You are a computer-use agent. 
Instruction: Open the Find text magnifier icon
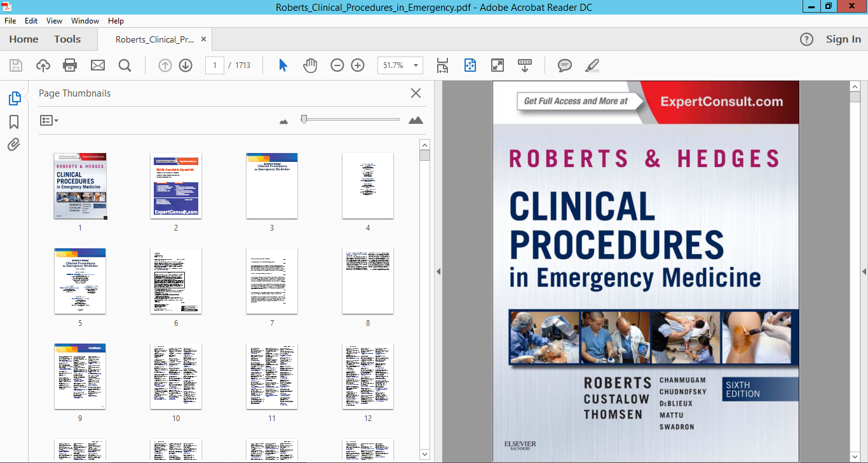coord(125,65)
